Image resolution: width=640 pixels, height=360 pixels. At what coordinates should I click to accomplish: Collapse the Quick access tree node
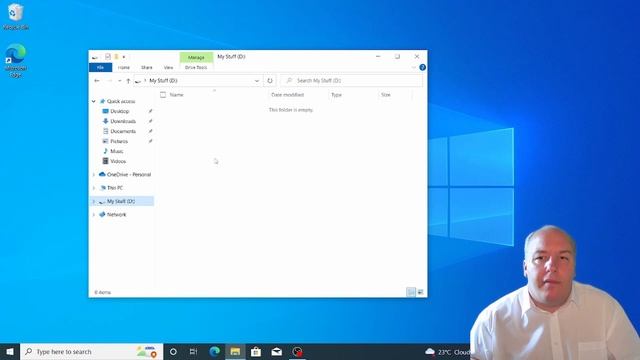93,101
